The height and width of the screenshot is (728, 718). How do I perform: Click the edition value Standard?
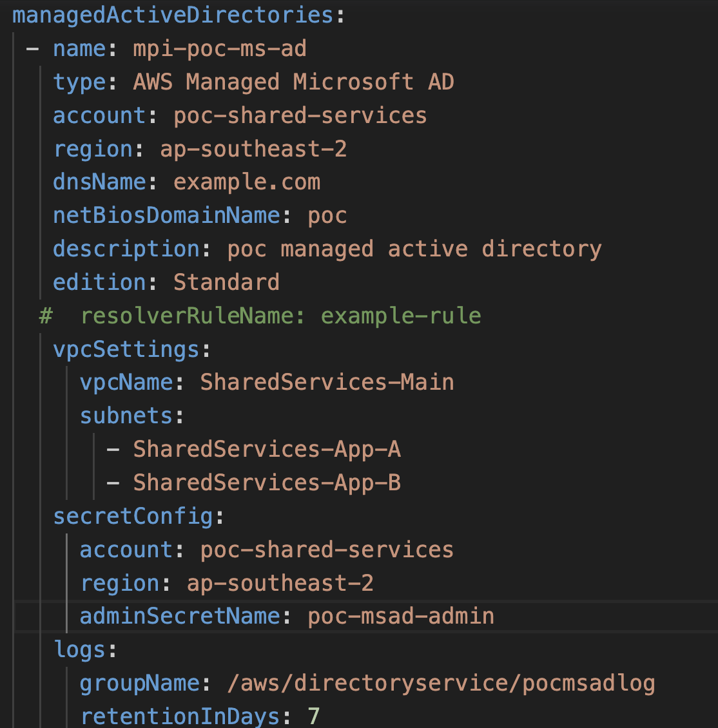(226, 282)
